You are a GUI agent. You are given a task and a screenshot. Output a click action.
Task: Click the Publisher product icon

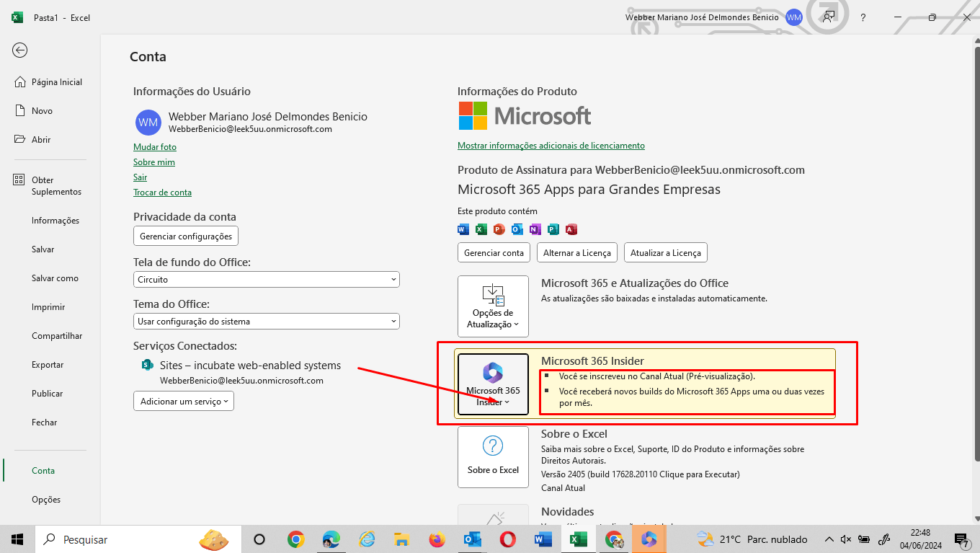[x=553, y=229]
